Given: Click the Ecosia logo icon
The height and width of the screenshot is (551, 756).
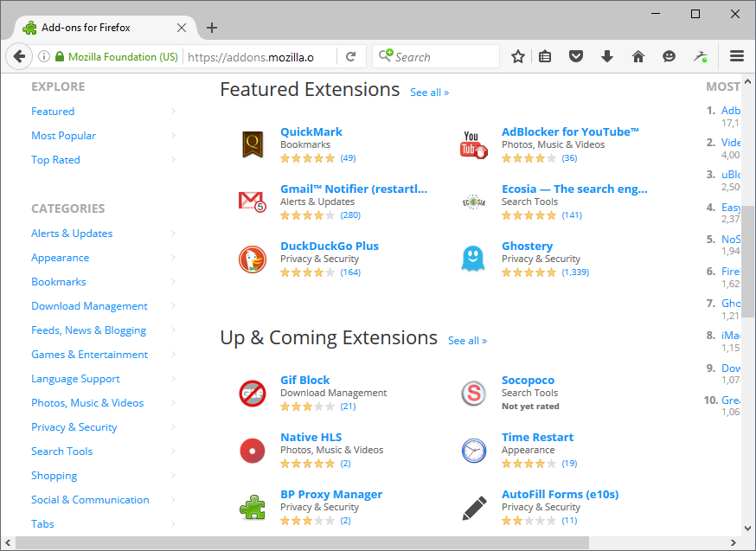Looking at the screenshot, I should tap(473, 202).
